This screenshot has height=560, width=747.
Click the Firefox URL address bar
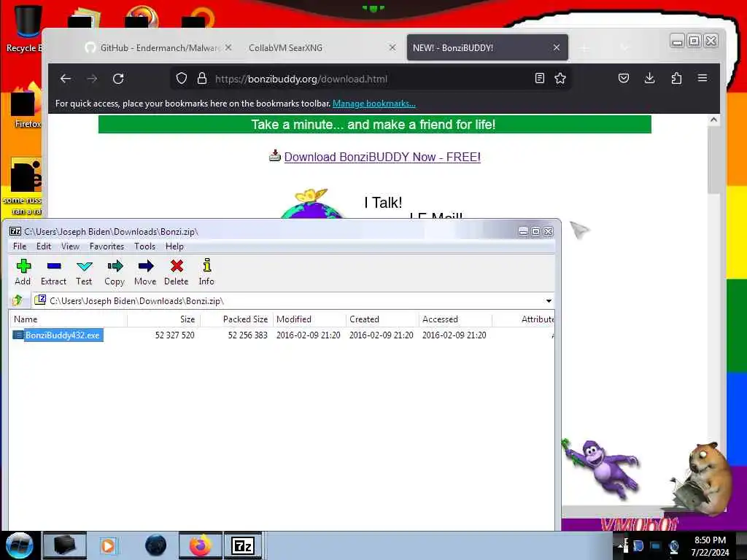(x=370, y=79)
